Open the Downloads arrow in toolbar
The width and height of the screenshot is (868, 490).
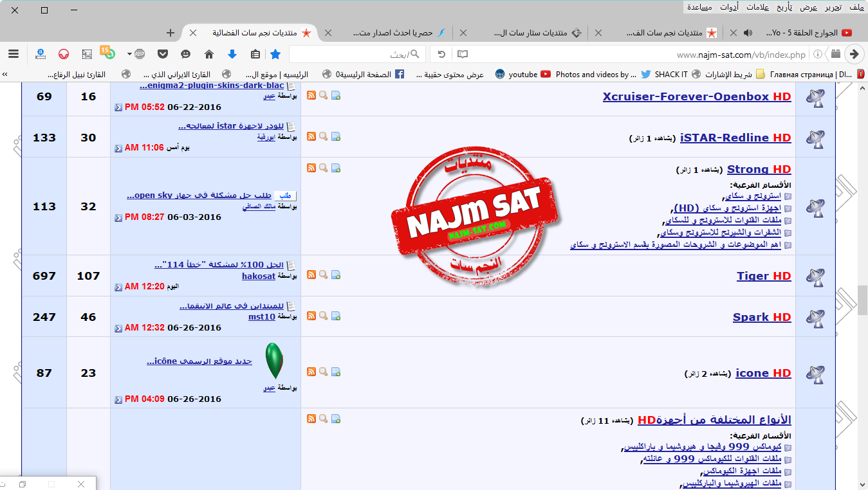[232, 54]
